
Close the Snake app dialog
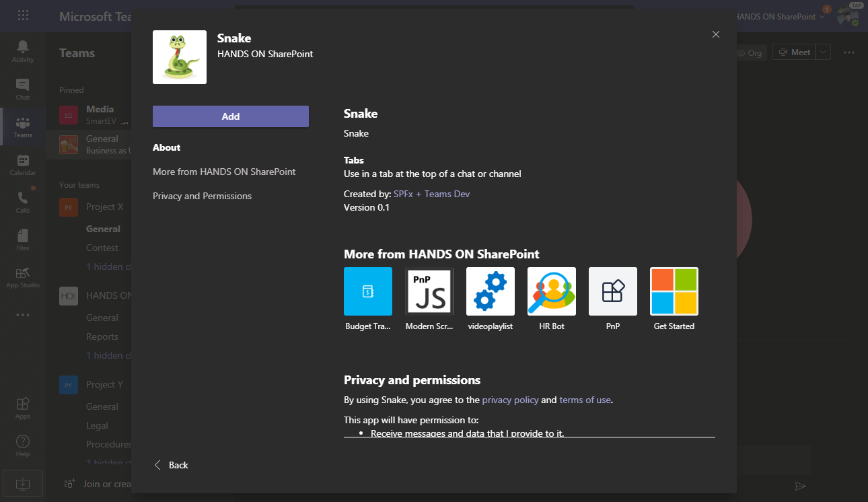[716, 34]
